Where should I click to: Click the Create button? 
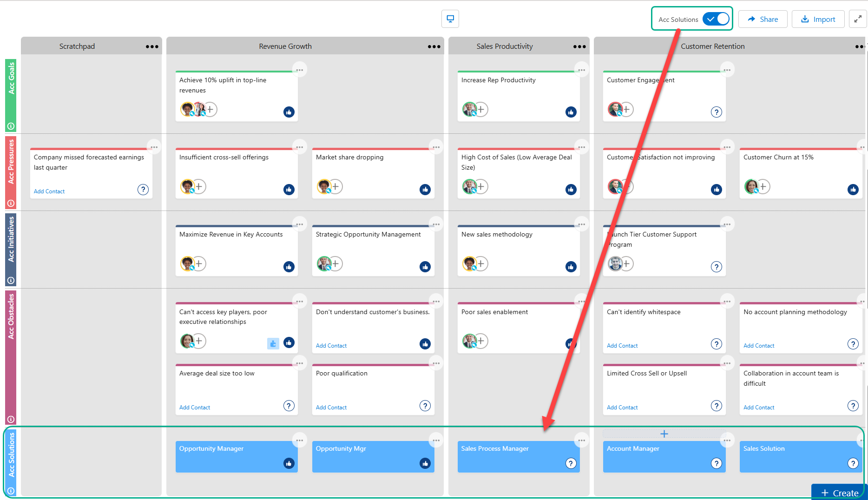[839, 493]
